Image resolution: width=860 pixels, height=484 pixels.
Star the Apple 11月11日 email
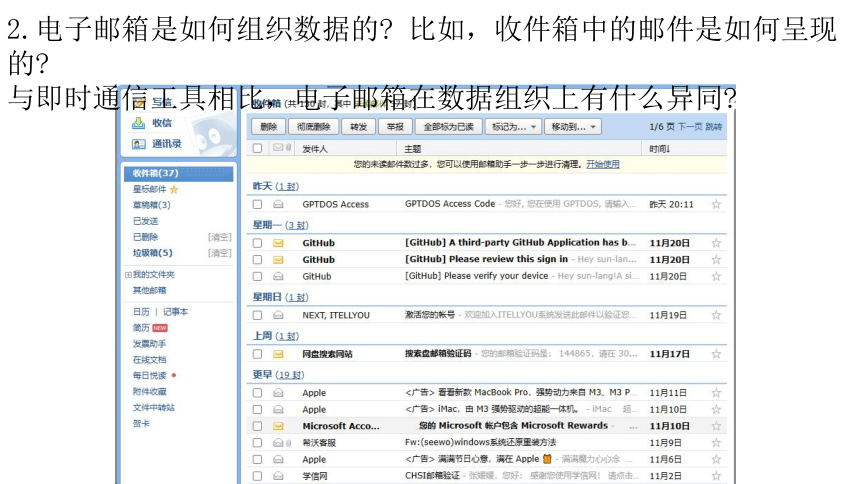click(716, 393)
